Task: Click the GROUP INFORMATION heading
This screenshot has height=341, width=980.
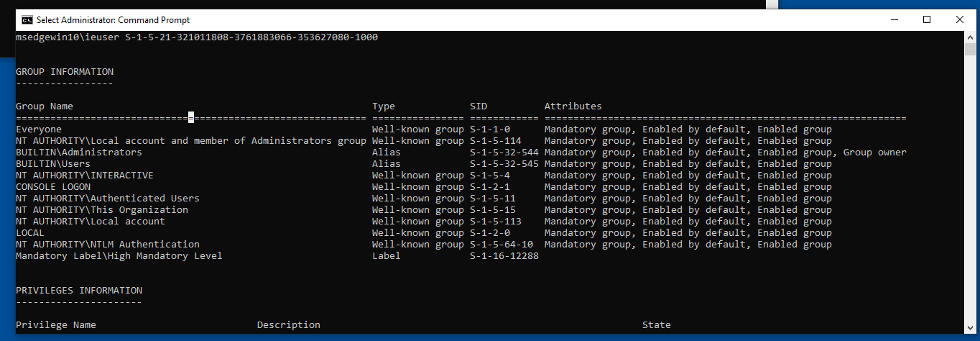Action: 65,72
